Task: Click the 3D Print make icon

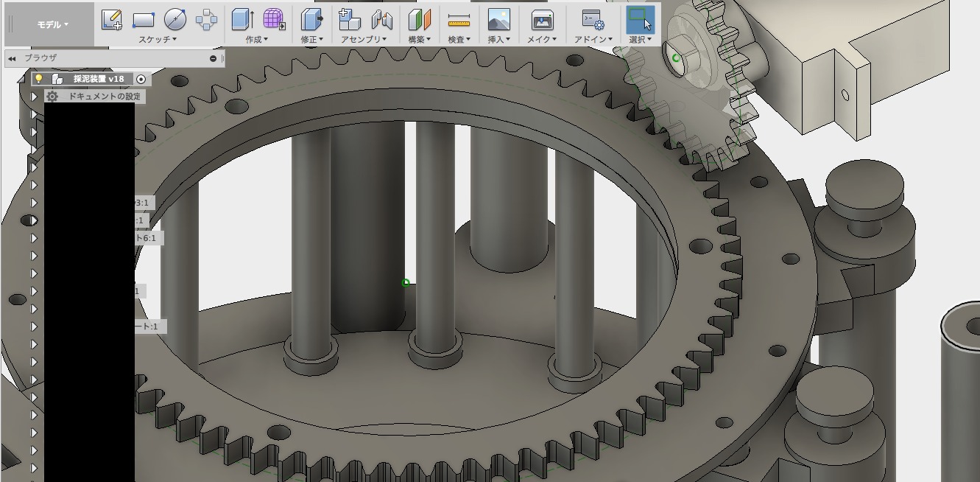Action: pyautogui.click(x=542, y=19)
